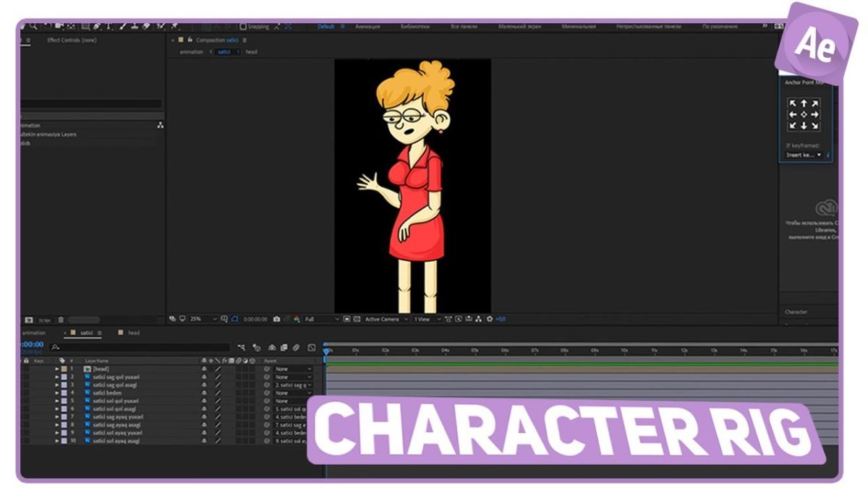Click the snapshot camera icon in viewer bar
The image size is (868, 488).
tap(276, 319)
